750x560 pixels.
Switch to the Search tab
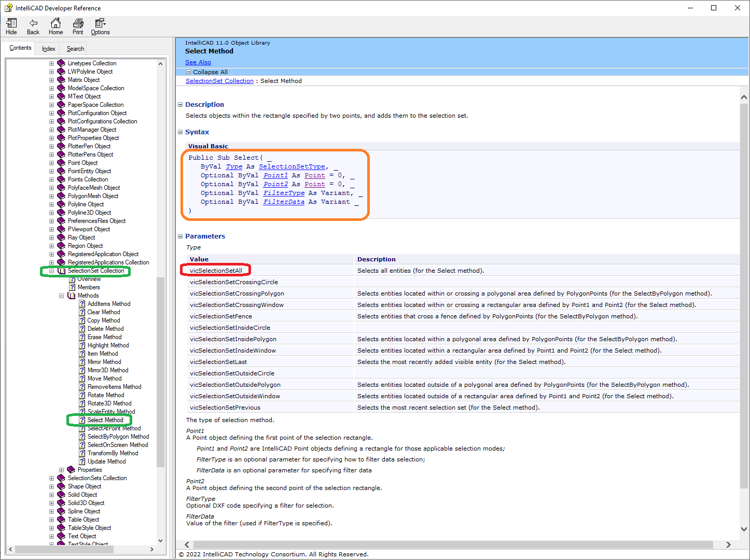point(75,49)
